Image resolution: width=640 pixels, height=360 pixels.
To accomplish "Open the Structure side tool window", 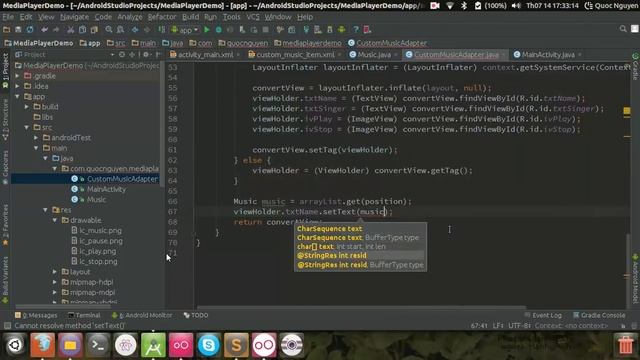I will [x=5, y=120].
